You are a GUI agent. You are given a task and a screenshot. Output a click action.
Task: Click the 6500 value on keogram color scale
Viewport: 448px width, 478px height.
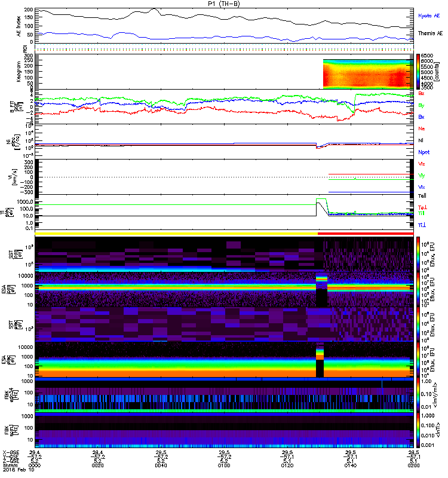426,56
